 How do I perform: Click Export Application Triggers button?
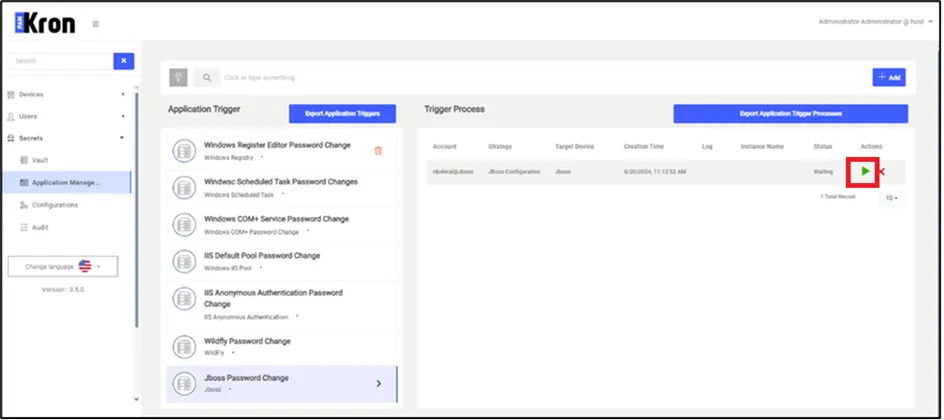343,114
